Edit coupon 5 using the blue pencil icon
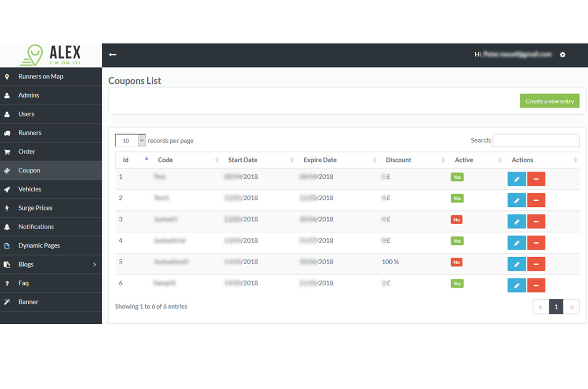Viewport: 588px width, 389px height. pos(516,264)
